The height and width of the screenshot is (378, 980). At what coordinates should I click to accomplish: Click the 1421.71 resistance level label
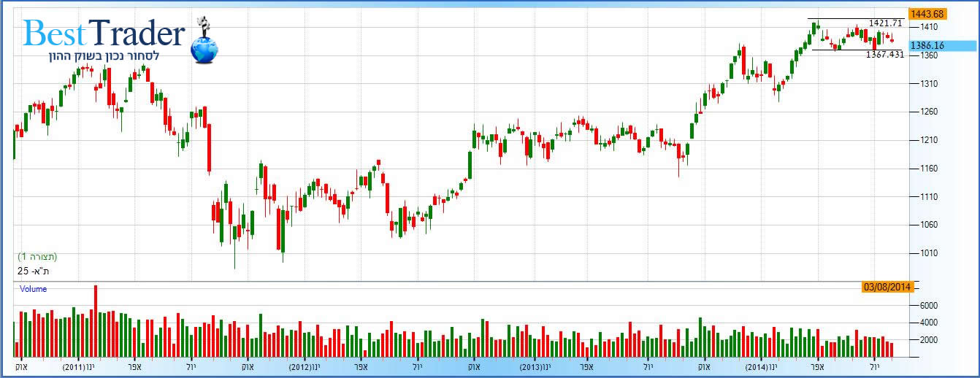pos(886,23)
